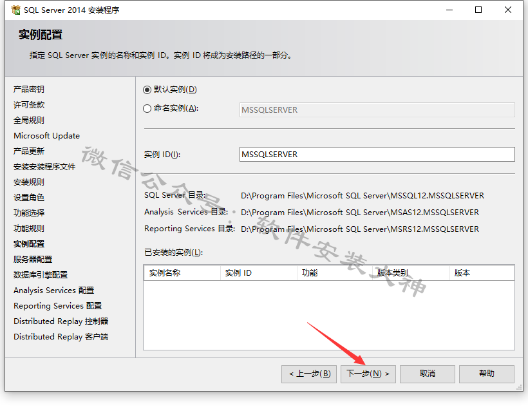Image resolution: width=528 pixels, height=420 pixels.
Task: Select 产品密钥 step in sidebar
Action: coord(29,90)
